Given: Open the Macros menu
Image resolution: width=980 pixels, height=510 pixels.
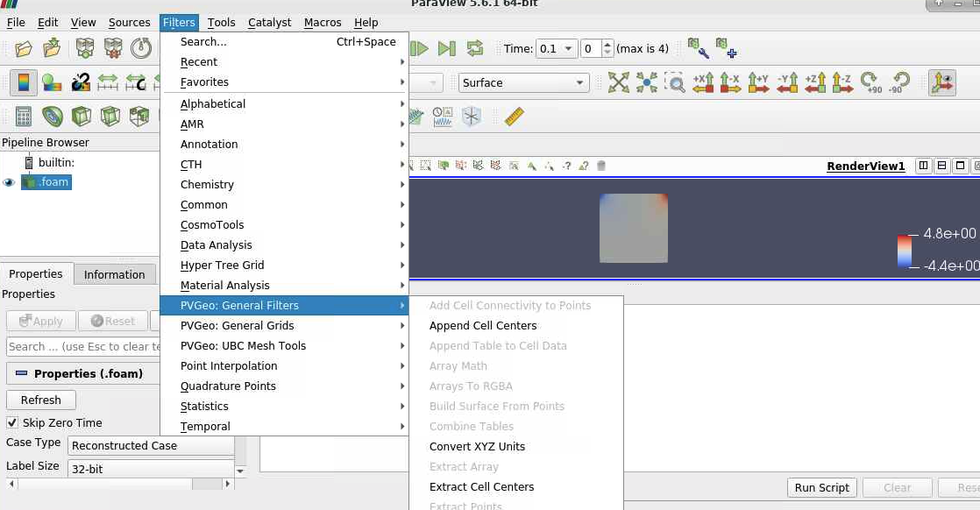Looking at the screenshot, I should (323, 23).
